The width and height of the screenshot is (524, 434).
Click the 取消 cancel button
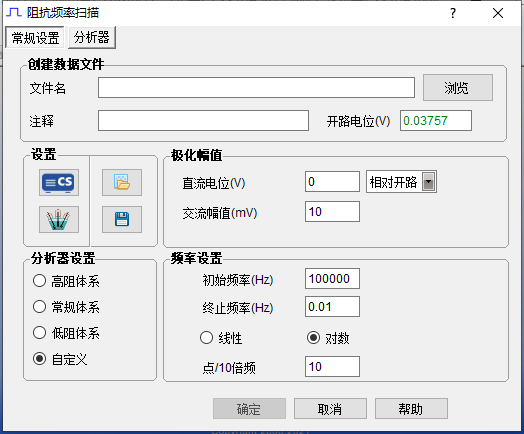pos(330,409)
